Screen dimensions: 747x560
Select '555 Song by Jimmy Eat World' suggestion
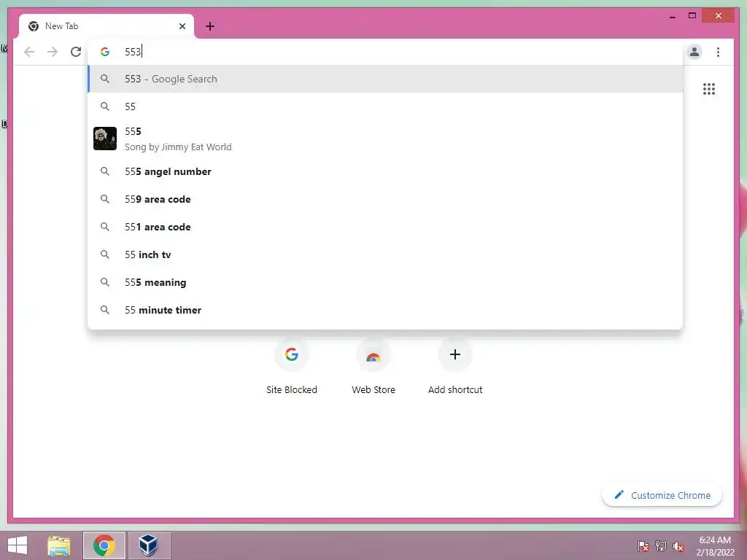(385, 139)
